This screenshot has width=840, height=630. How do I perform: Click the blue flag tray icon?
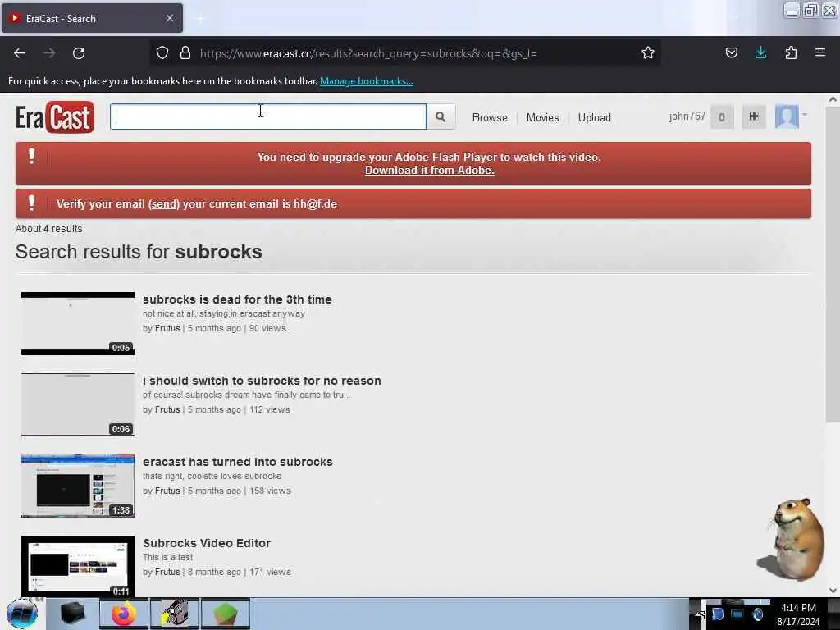[x=718, y=614]
